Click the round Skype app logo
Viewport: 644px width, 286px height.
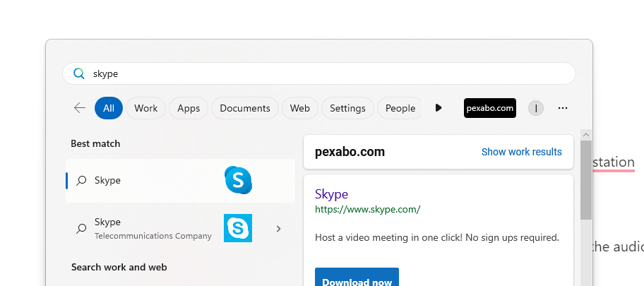coord(238,180)
